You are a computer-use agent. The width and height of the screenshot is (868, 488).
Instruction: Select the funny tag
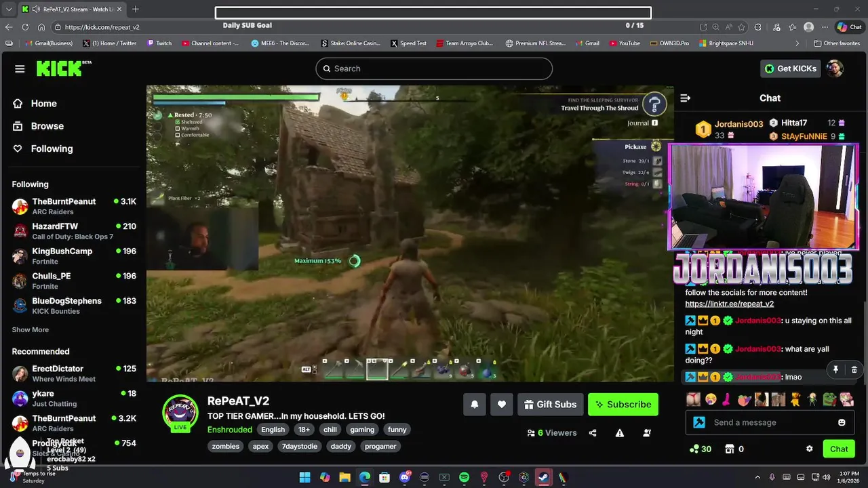[397, 430]
